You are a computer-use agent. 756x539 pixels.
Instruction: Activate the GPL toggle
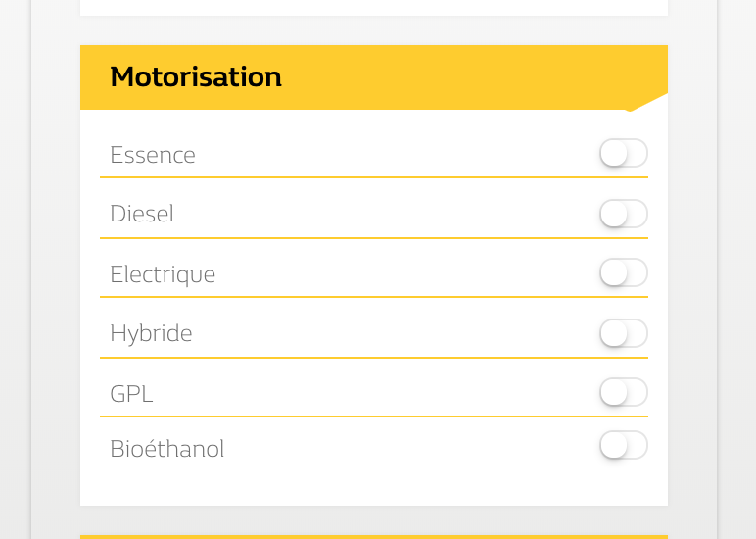click(x=624, y=392)
